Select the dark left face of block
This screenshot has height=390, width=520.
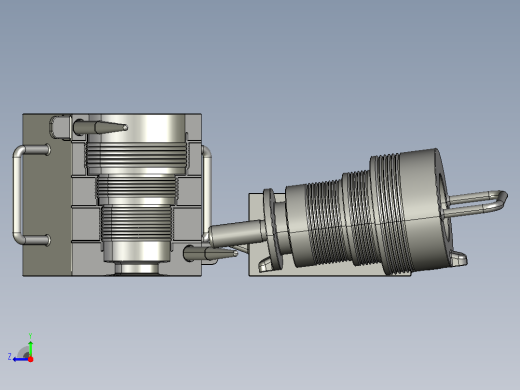pyautogui.click(x=47, y=195)
